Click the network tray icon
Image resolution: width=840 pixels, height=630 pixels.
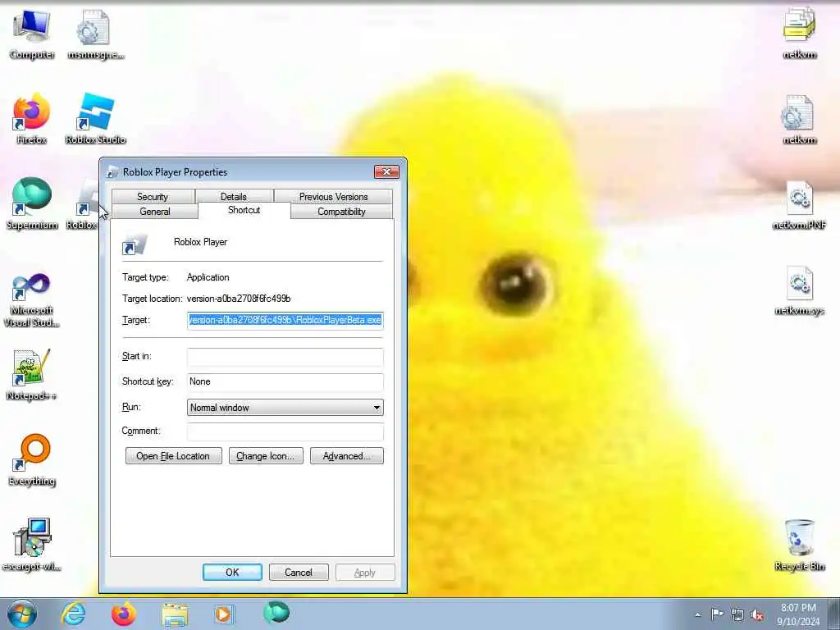(x=737, y=614)
